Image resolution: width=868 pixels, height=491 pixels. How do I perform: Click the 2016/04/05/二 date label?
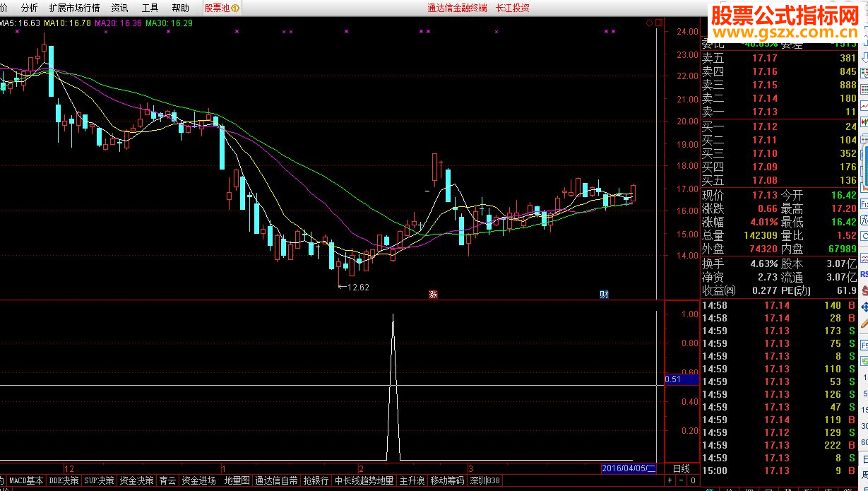tap(629, 468)
